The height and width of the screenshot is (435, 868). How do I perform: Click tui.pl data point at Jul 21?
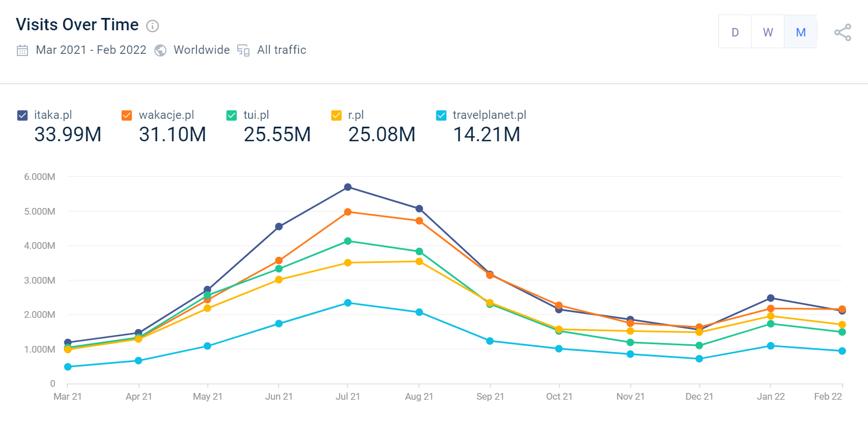click(x=348, y=241)
